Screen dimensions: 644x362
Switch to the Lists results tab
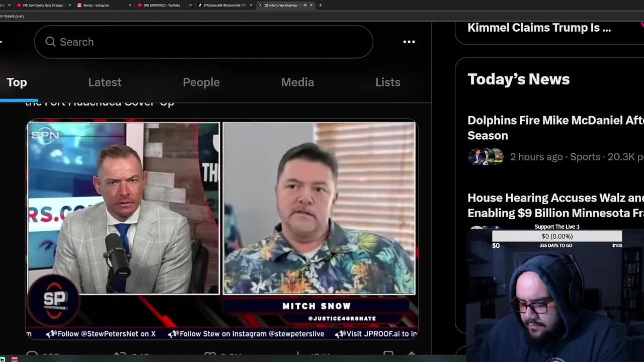click(x=388, y=82)
